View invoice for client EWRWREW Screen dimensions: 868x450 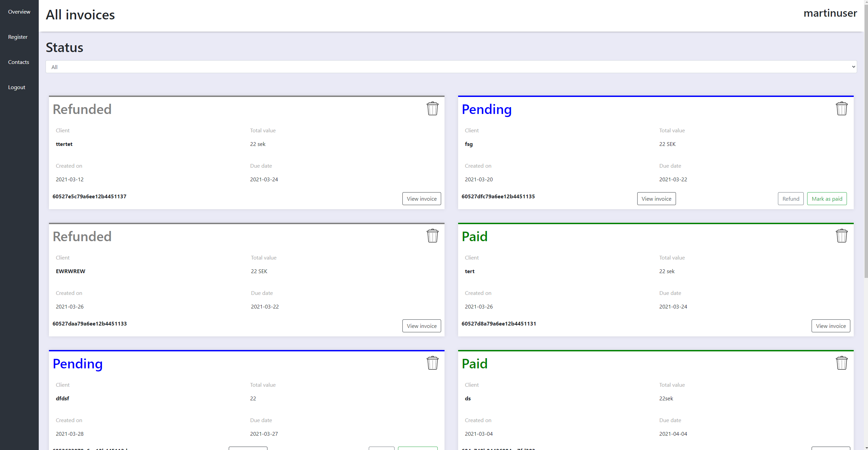(x=421, y=326)
